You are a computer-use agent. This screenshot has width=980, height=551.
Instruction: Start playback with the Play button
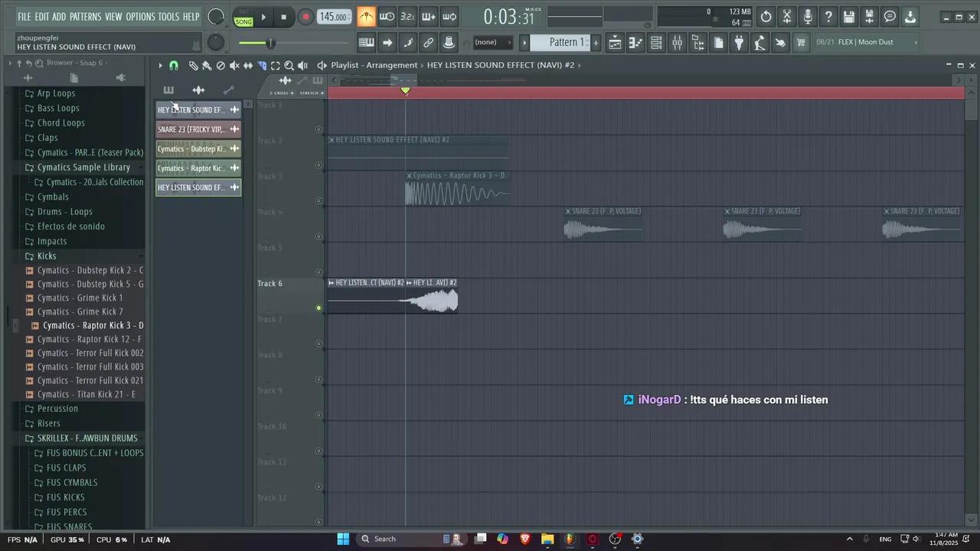(263, 17)
